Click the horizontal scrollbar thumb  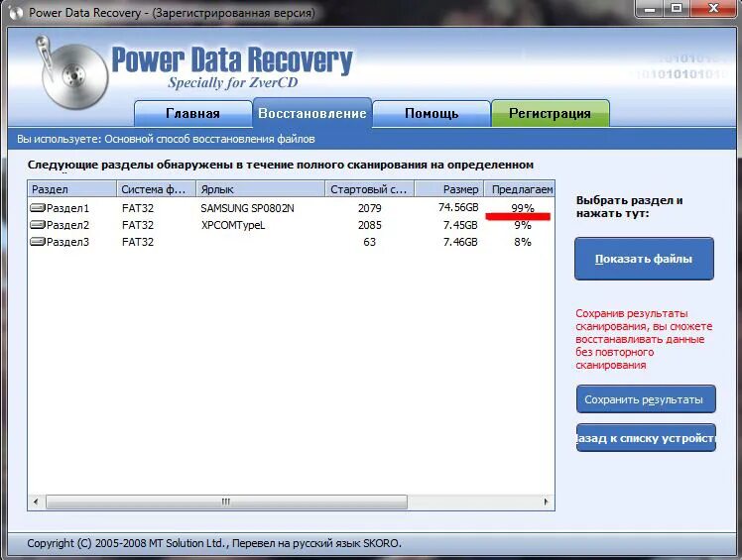pyautogui.click(x=226, y=502)
